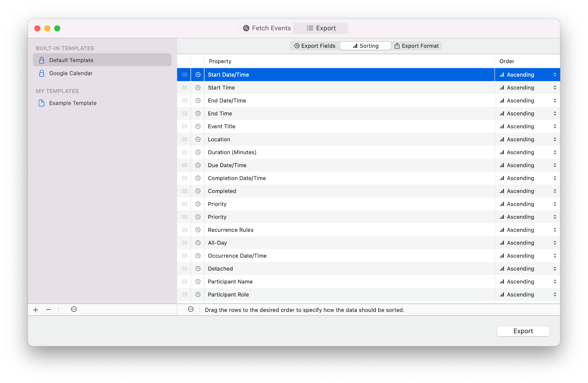Viewport: 588px width, 383px height.
Task: Select the Recurrence Rules row
Action: [368, 230]
